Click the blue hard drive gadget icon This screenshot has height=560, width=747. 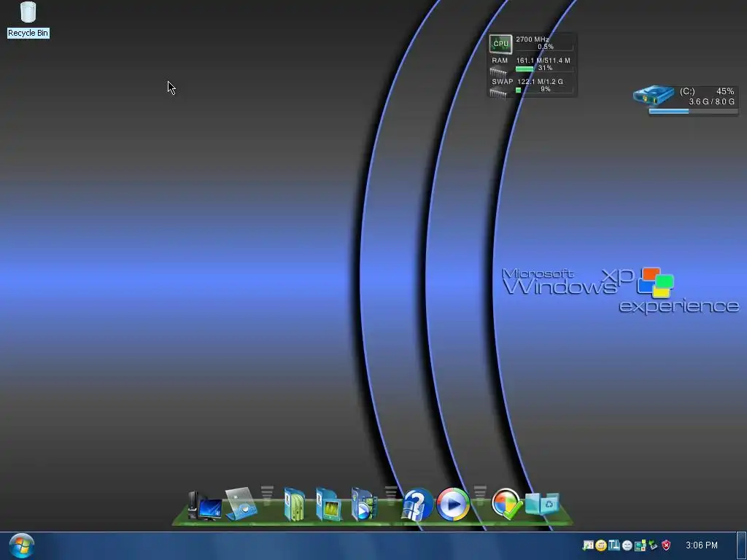(x=654, y=96)
